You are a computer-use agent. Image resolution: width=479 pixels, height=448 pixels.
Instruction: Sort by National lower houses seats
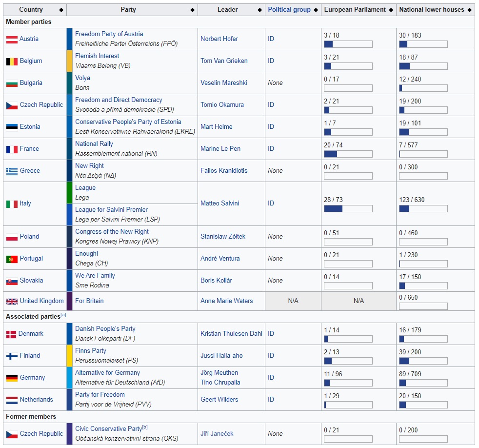470,10
